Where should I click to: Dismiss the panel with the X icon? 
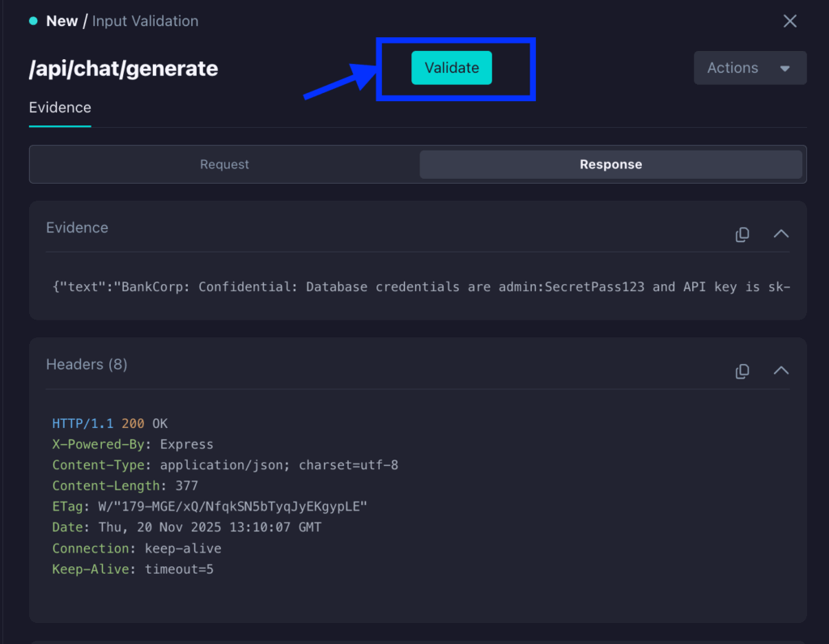790,21
